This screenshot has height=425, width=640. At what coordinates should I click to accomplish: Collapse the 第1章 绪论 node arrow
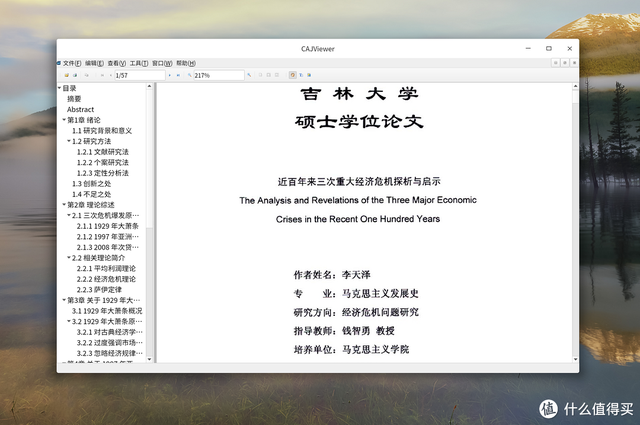64,120
